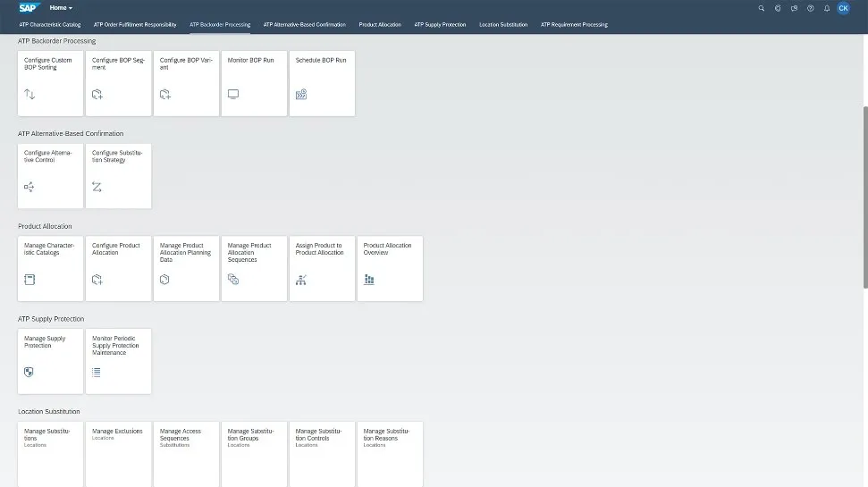Go to the Location Substitution tab
Screen dimensions: 868x487
coord(503,25)
